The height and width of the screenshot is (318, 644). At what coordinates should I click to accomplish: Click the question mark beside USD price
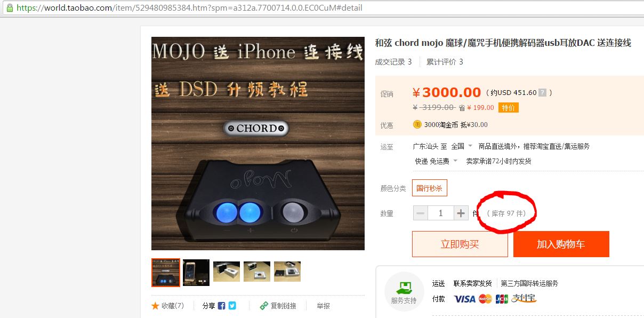pos(542,92)
